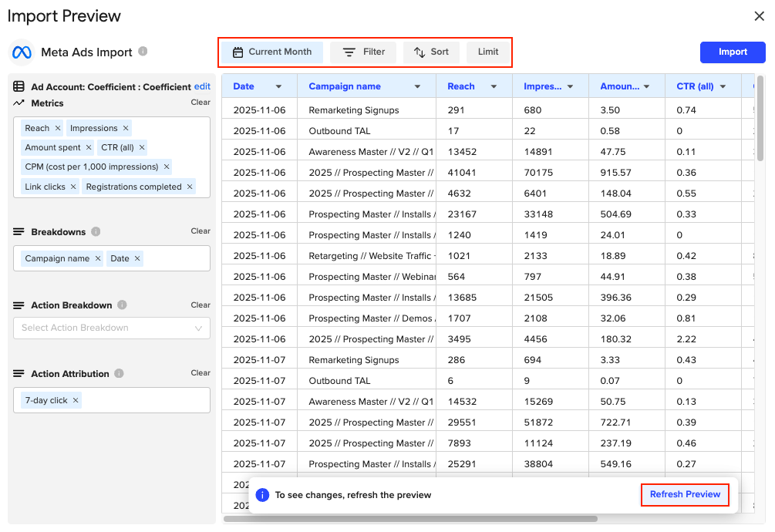
Task: Click the info icon in the refresh banner
Action: (x=262, y=495)
